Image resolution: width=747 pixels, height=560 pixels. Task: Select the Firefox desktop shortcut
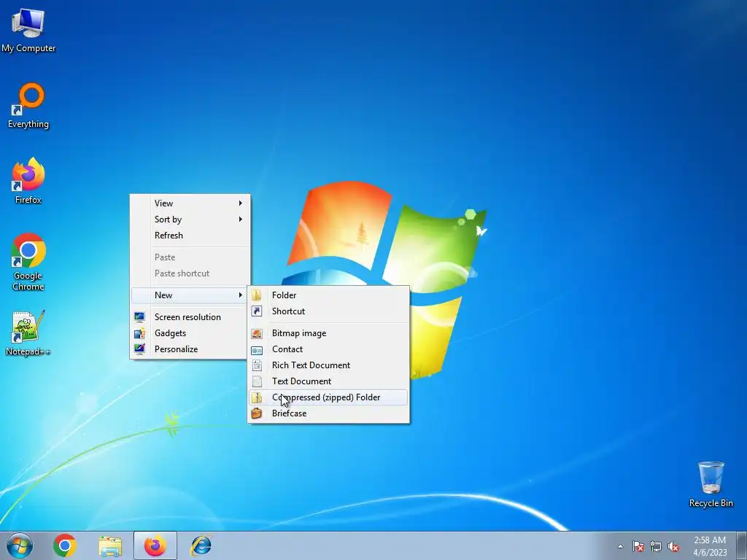[28, 181]
